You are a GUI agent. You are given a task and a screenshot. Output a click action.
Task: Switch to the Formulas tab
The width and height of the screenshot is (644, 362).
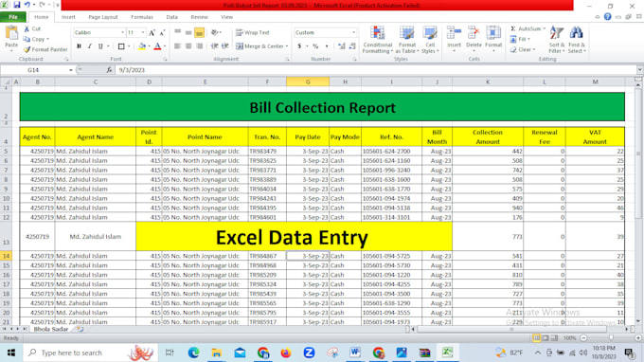click(142, 17)
